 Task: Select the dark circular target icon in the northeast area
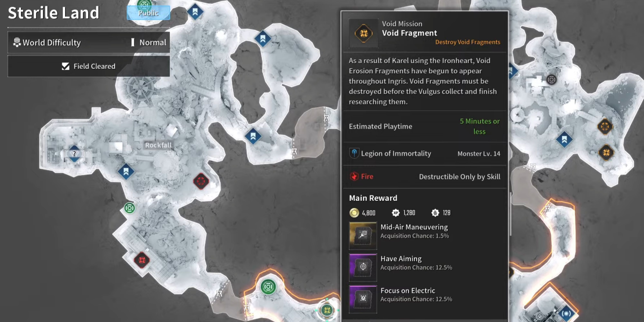[x=551, y=80]
